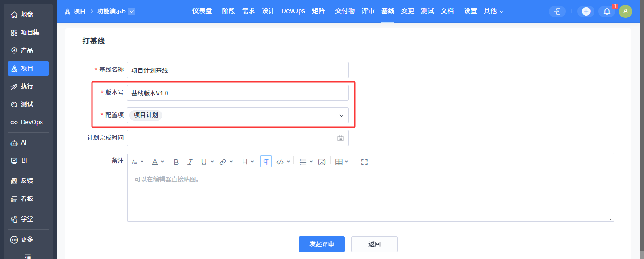Toggle italic in the 备注 editor
Screen dimensions: 644x259
pos(190,162)
